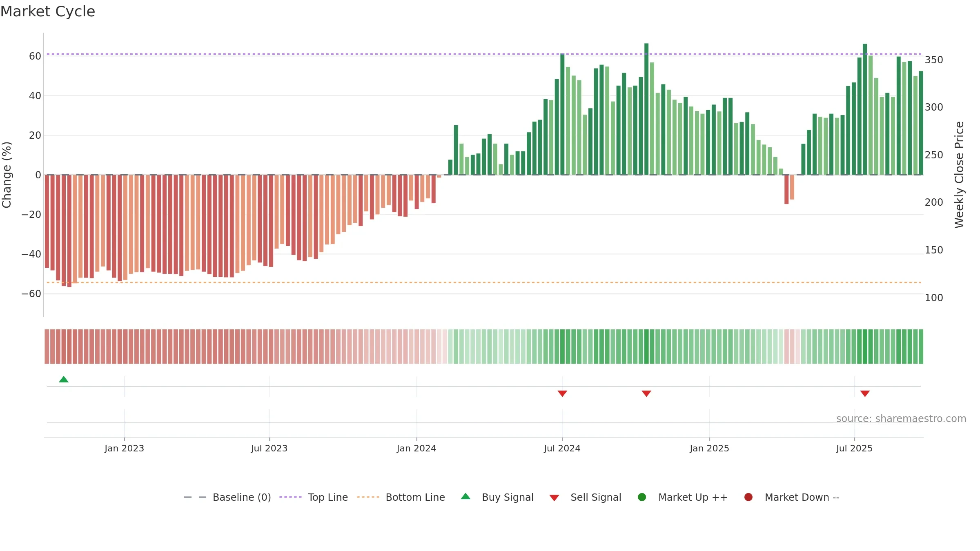The image size is (980, 551).
Task: Click the Jan 2024 x-axis label
Action: tap(416, 448)
